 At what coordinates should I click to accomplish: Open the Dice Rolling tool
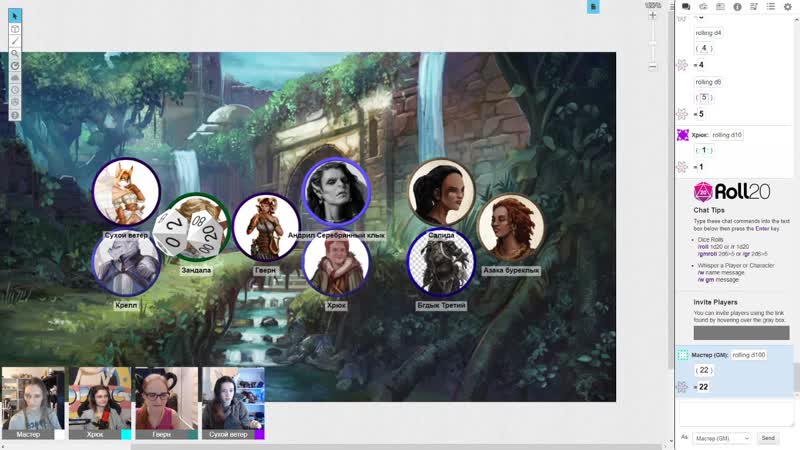click(x=15, y=103)
